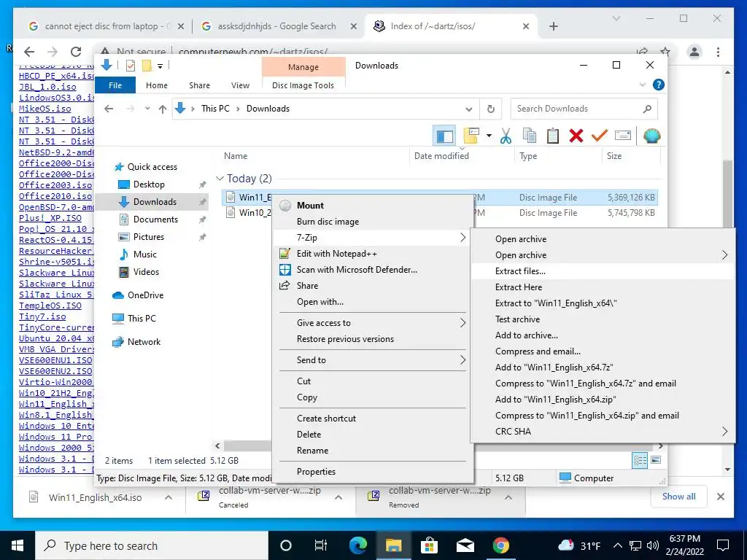Select OneDrive in the navigation pane
747x560 pixels.
145,295
